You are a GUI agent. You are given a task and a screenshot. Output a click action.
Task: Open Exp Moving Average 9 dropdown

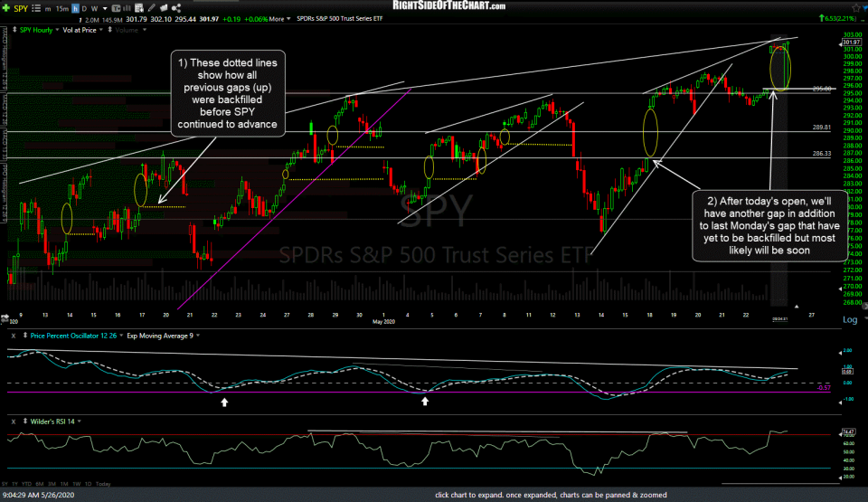point(198,336)
